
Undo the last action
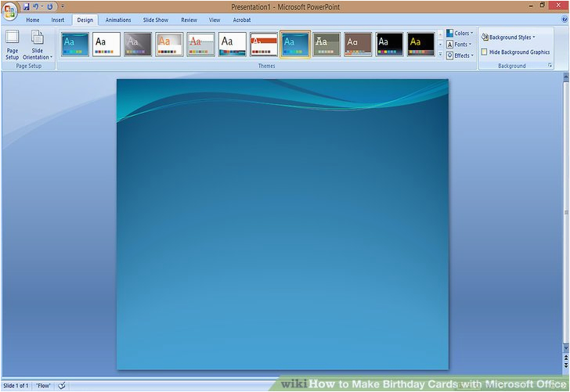[36, 6]
